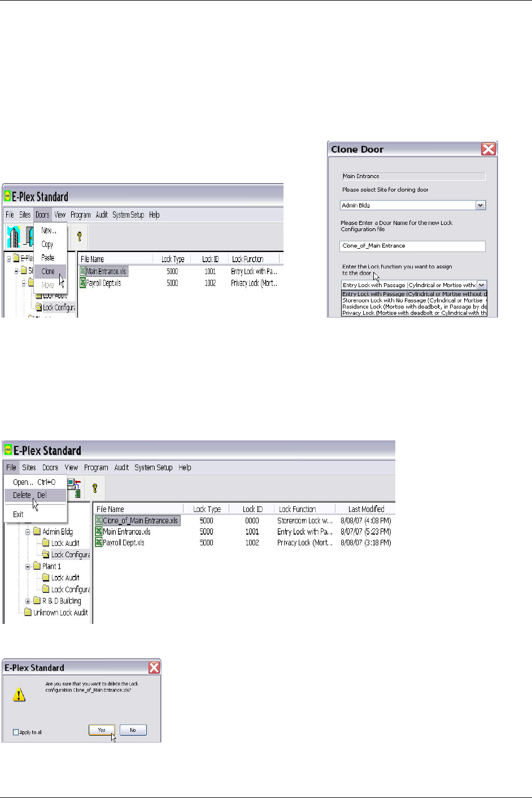
Task: Click the Main Entrance field in Clone Door
Action: click(413, 176)
